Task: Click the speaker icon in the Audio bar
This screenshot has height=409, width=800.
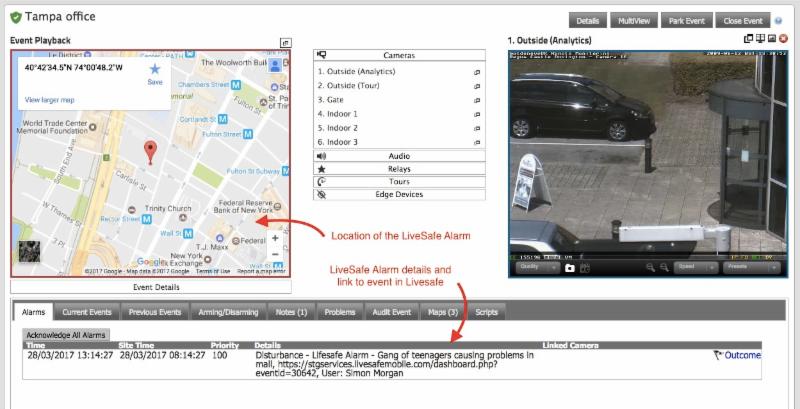Action: pyautogui.click(x=321, y=156)
